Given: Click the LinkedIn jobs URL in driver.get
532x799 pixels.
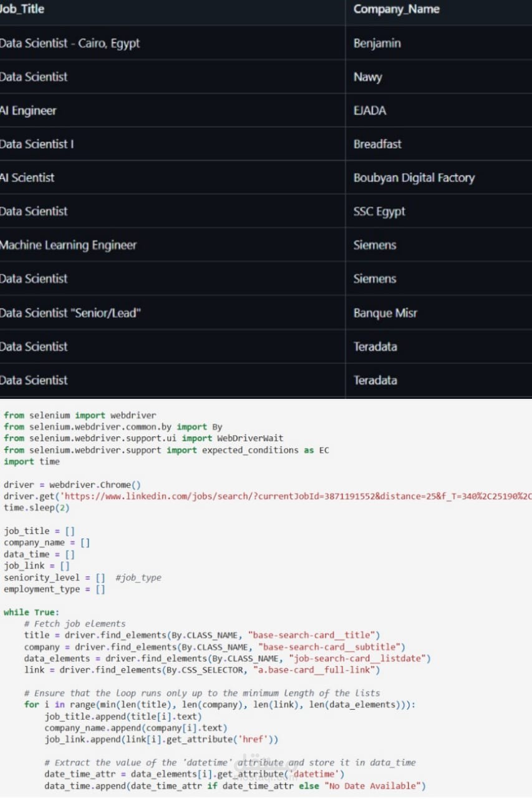Looking at the screenshot, I should [x=296, y=496].
